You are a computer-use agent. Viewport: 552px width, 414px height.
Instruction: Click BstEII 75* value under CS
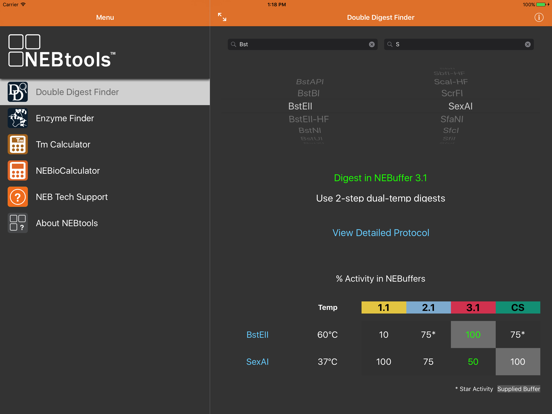pyautogui.click(x=518, y=334)
